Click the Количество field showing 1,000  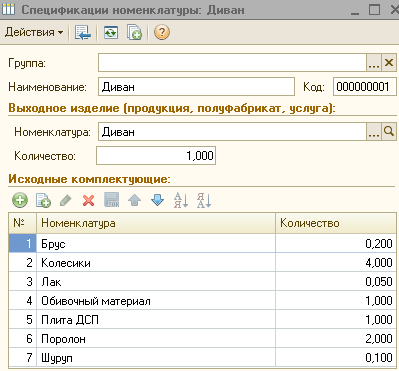(156, 156)
